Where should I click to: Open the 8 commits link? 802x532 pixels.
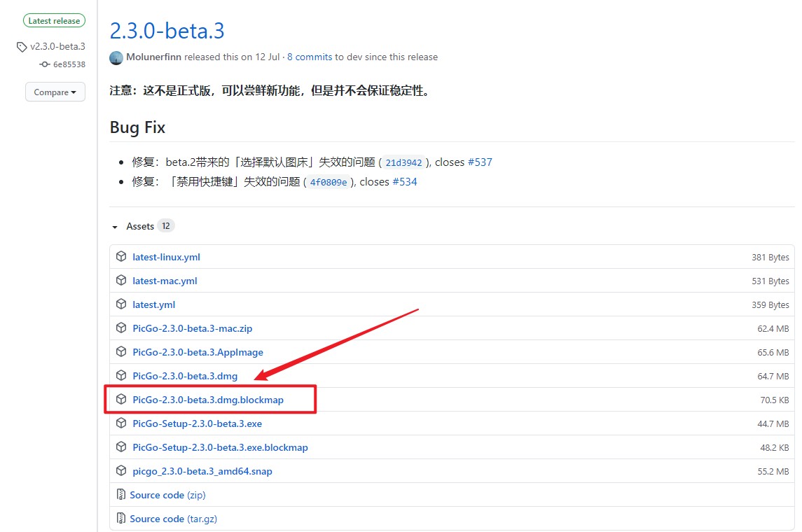[x=310, y=57]
